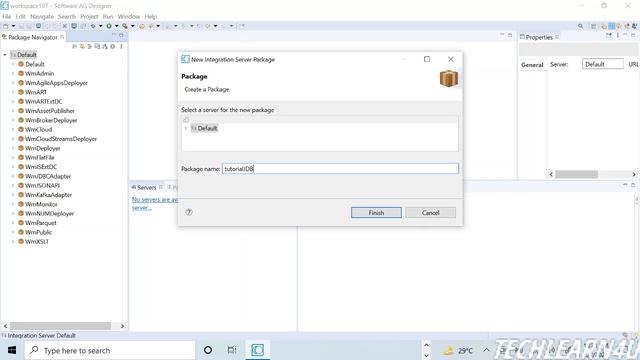Select the Package Navigator tab
Viewport: 640px width, 360px height.
click(33, 37)
